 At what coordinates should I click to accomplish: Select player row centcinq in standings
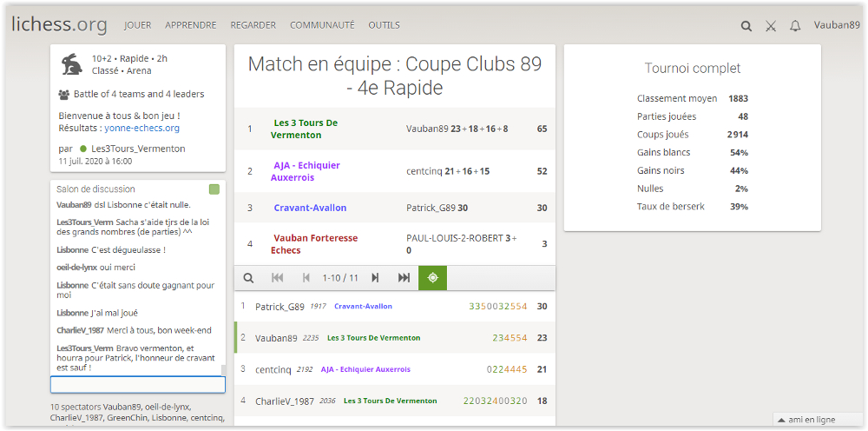click(395, 369)
